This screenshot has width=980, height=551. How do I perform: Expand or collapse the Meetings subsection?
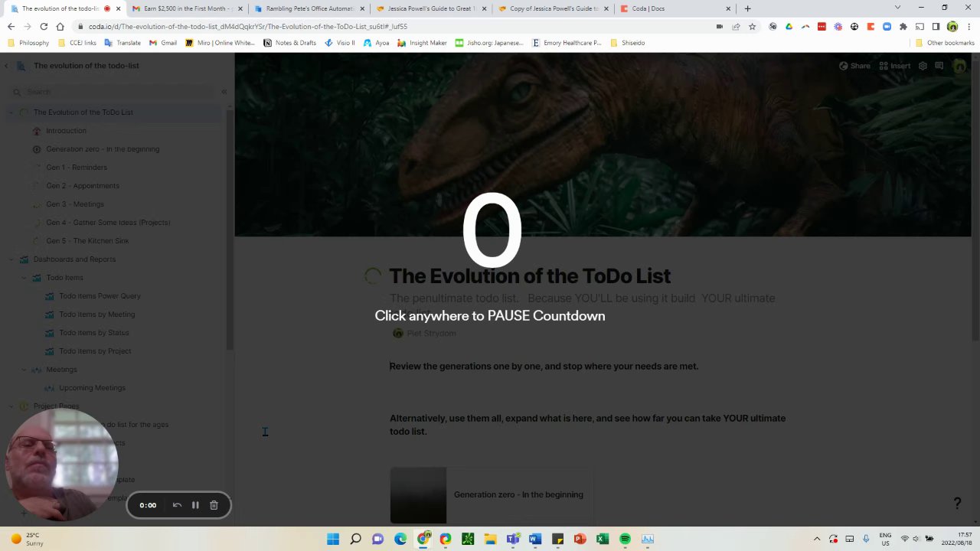[24, 370]
